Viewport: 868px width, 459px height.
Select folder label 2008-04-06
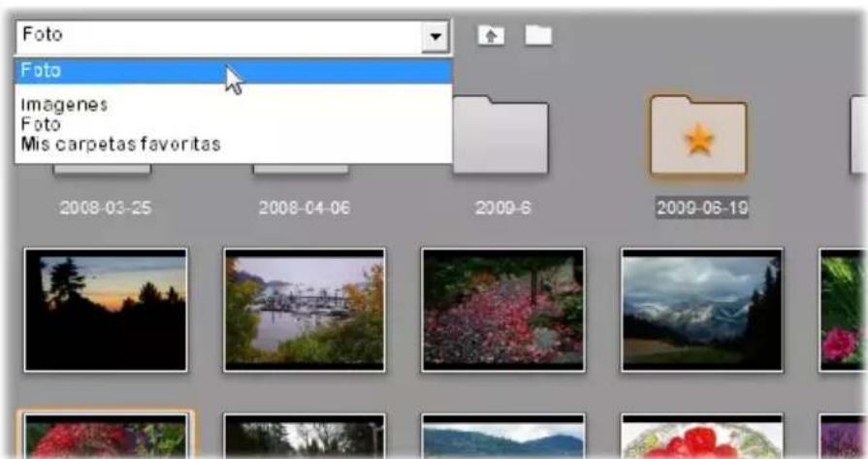304,209
